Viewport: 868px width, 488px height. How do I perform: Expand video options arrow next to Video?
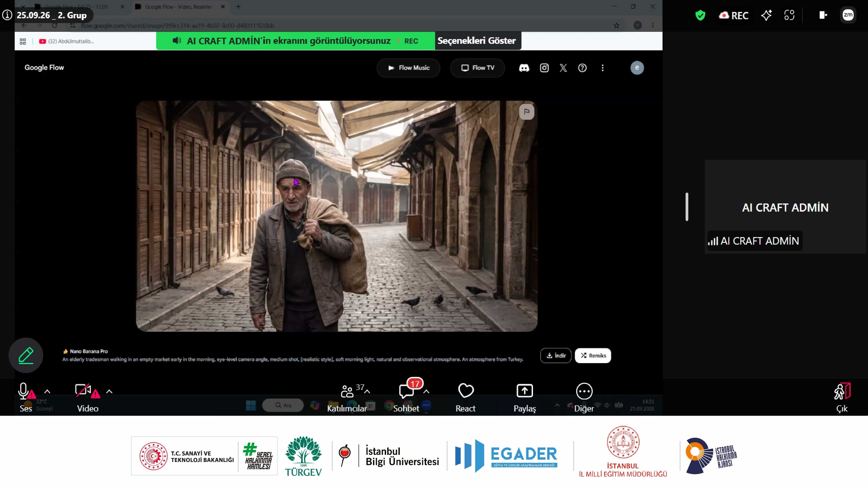[x=109, y=391]
